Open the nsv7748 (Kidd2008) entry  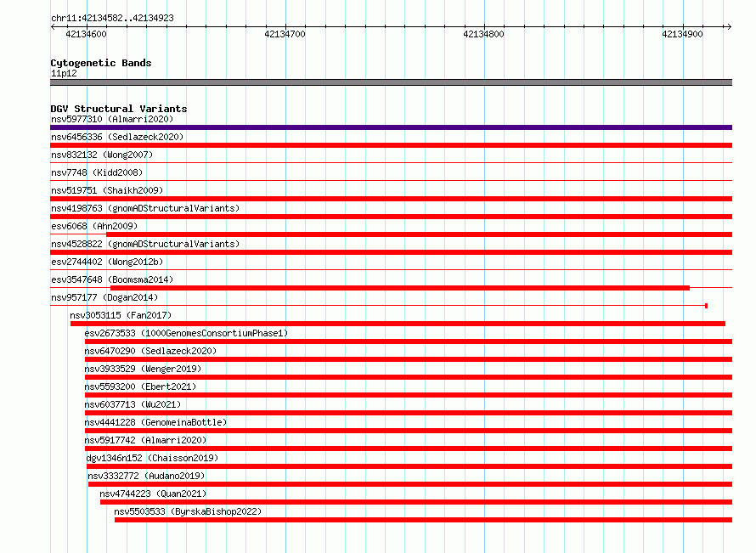97,172
